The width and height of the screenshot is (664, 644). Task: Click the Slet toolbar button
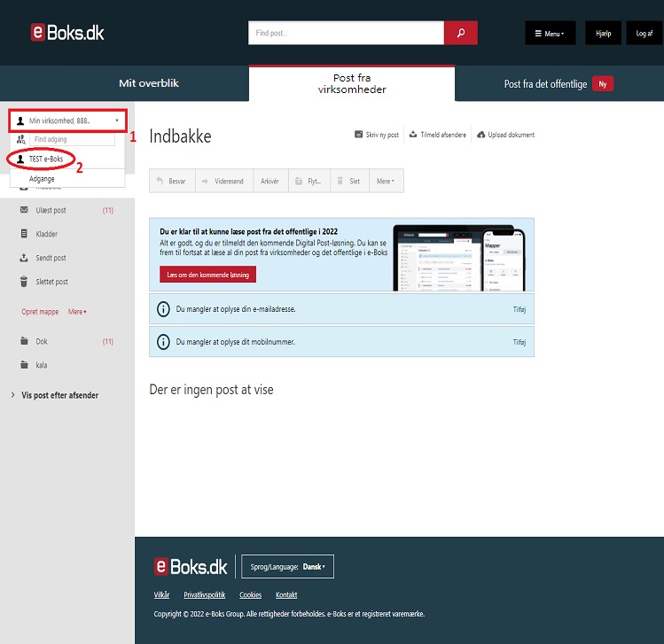click(x=349, y=181)
